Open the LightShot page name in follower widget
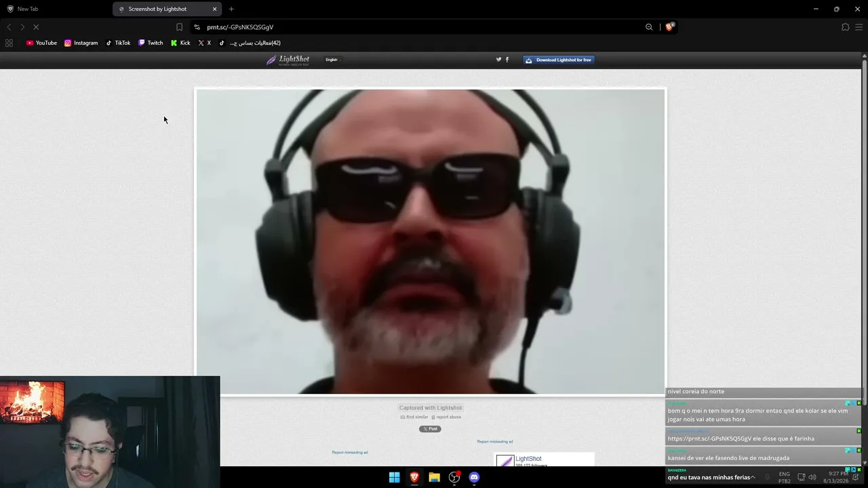The width and height of the screenshot is (868, 488). coord(528,459)
